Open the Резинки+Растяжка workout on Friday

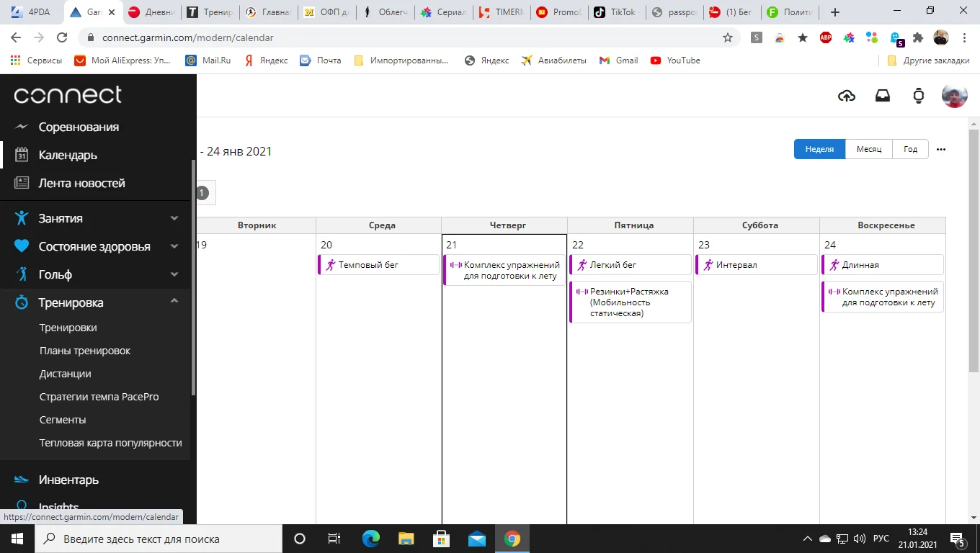pos(631,302)
